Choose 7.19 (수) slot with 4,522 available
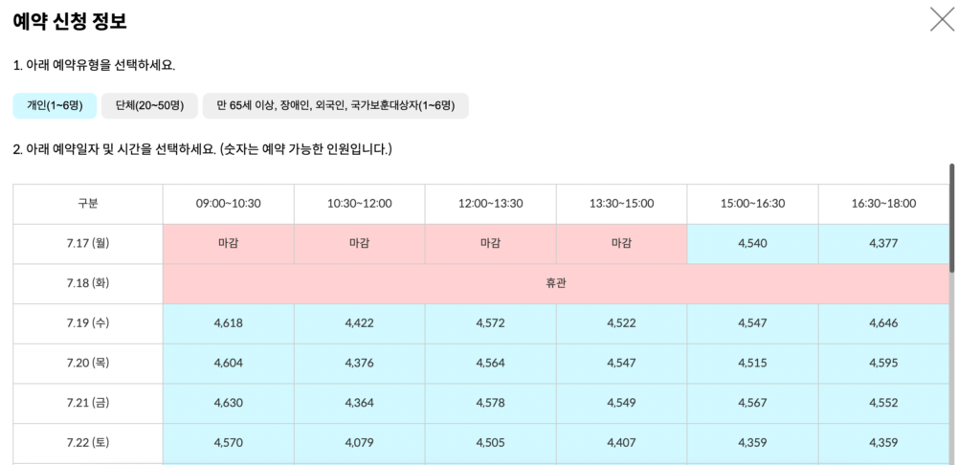 (621, 323)
